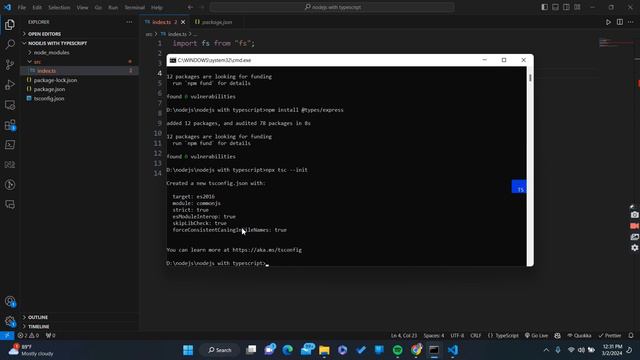The height and width of the screenshot is (360, 640).
Task: Click Quokka in the status bar
Action: [580, 336]
